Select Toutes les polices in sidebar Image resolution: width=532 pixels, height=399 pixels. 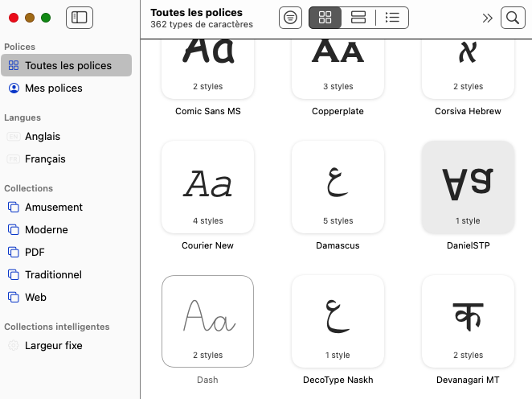pos(68,65)
